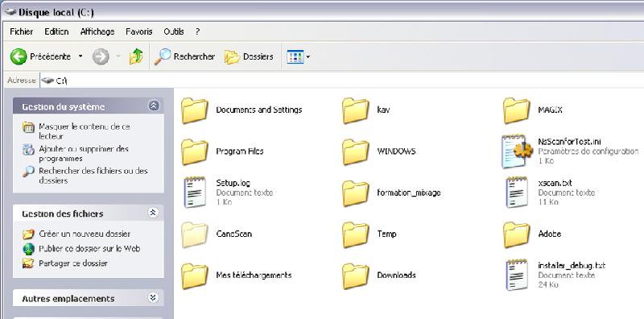Image resolution: width=644 pixels, height=319 pixels.
Task: Click the Partager ce dossier folder icon
Action: coord(28,263)
